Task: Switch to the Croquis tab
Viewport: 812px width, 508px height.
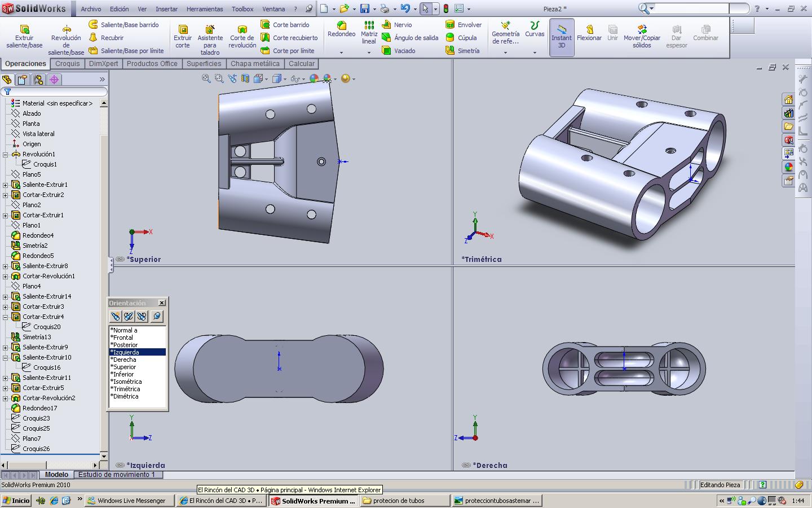Action: 68,64
